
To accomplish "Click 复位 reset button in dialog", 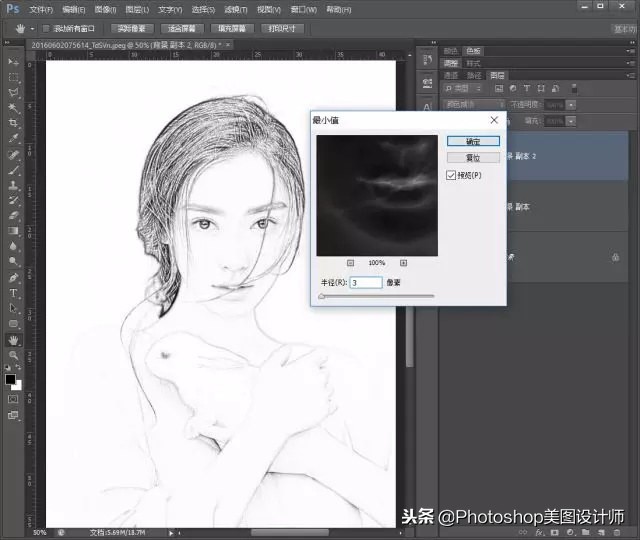I will tap(473, 158).
